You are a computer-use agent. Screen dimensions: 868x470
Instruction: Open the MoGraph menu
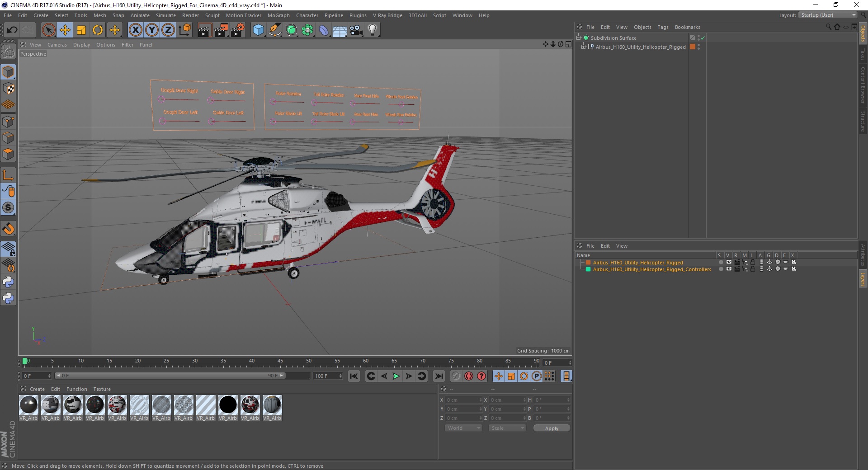(x=278, y=15)
